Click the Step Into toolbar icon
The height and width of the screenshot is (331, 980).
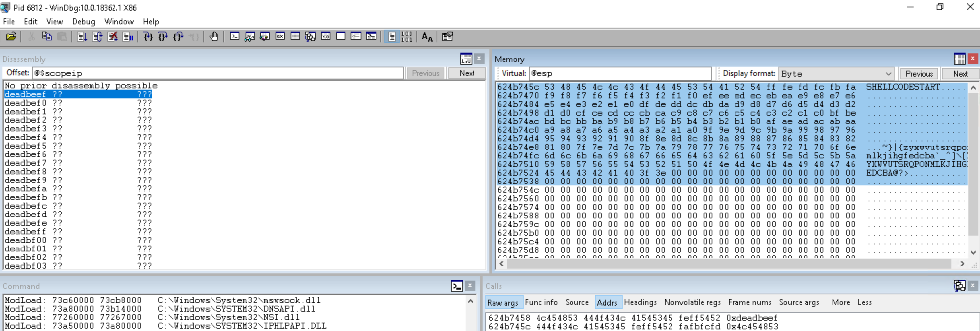click(147, 37)
